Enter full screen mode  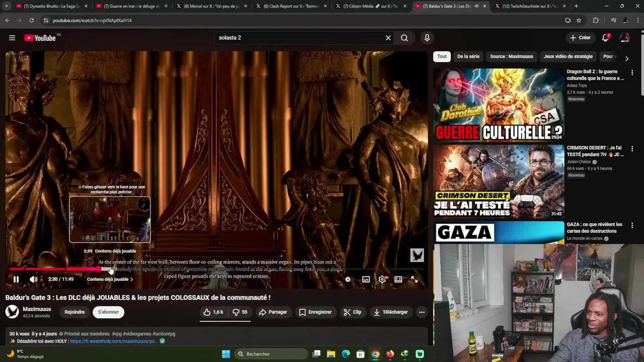414,279
